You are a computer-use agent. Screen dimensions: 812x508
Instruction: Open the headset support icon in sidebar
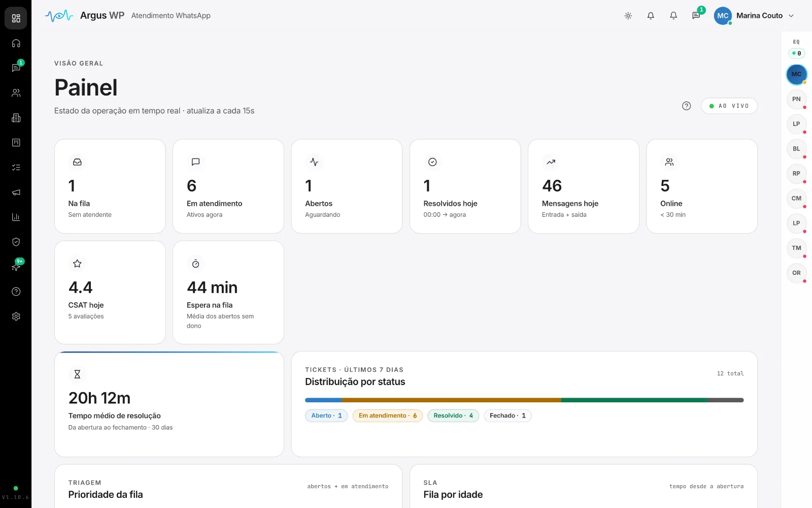16,43
